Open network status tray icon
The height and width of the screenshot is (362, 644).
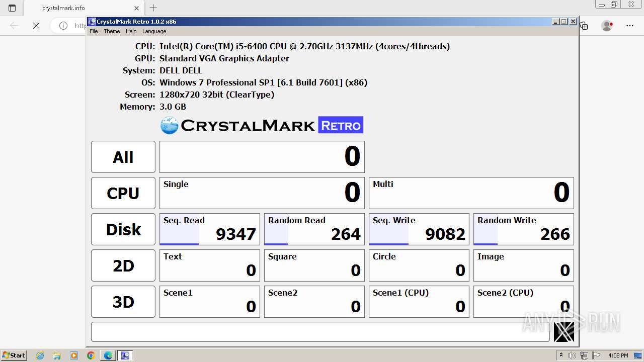[584, 355]
